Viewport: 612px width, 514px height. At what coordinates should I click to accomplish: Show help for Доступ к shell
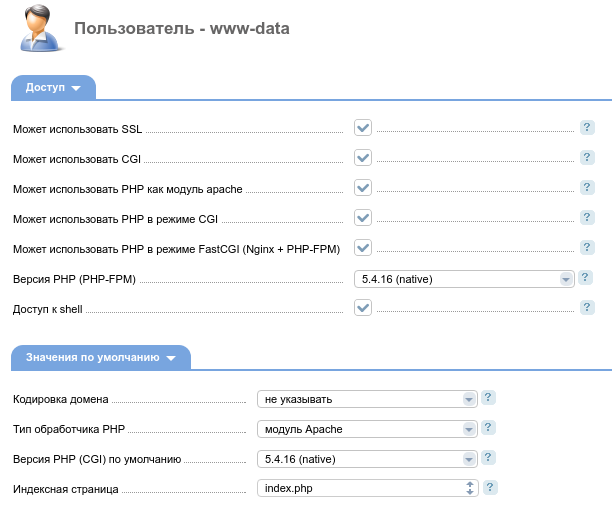(x=587, y=308)
